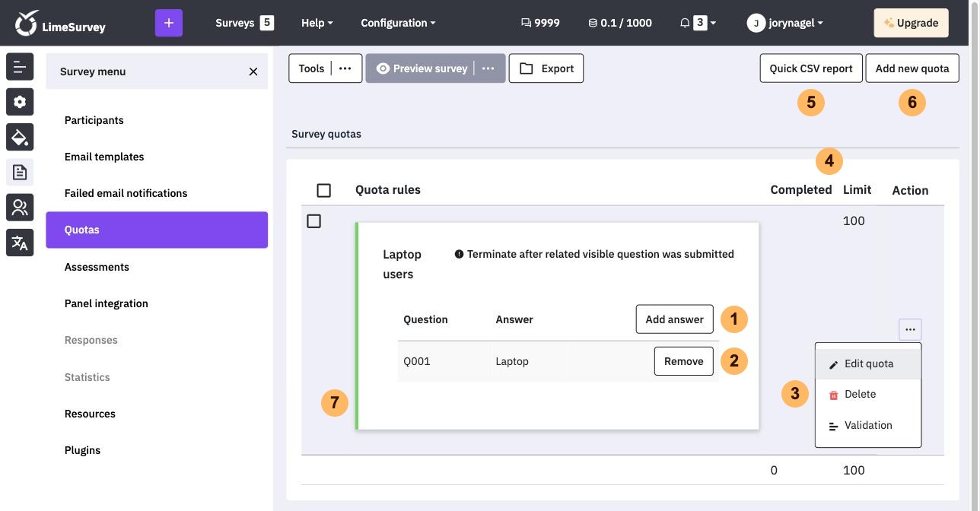Open the Configuration dropdown
This screenshot has height=511, width=980.
[x=398, y=23]
